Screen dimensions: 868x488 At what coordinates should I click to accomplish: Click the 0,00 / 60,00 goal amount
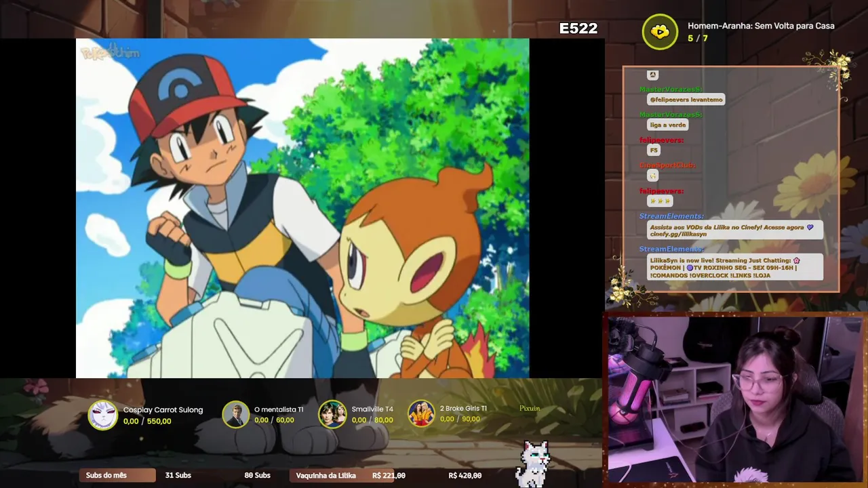coord(274,420)
